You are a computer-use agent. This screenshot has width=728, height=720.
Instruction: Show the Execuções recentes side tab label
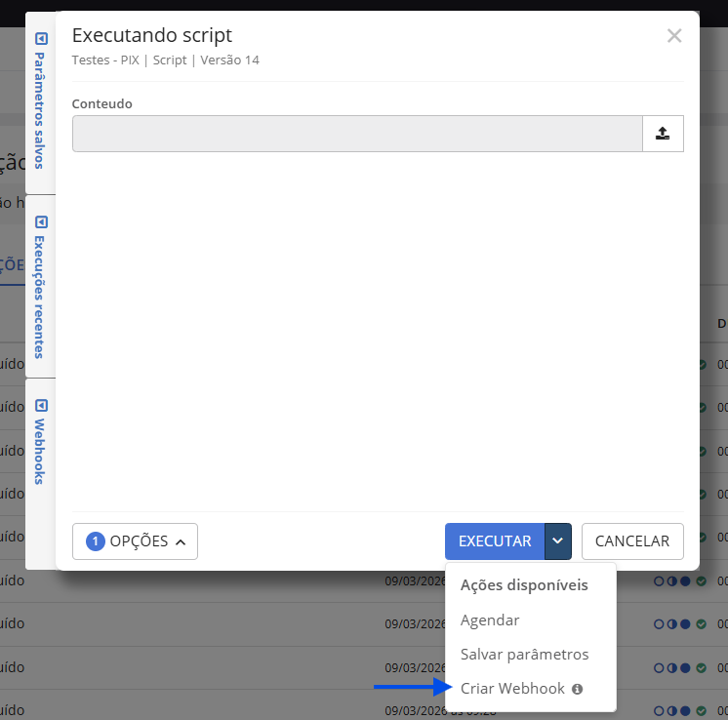point(41,297)
